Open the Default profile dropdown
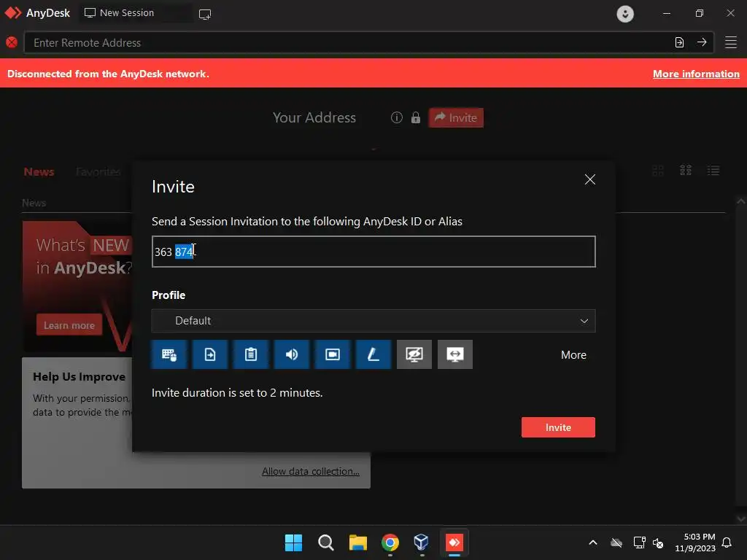Viewport: 747px width, 560px height. 373,321
